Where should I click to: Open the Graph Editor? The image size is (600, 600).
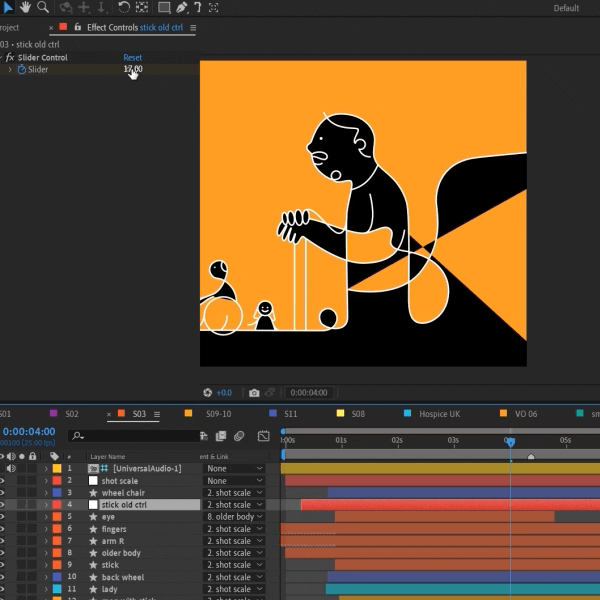[264, 436]
